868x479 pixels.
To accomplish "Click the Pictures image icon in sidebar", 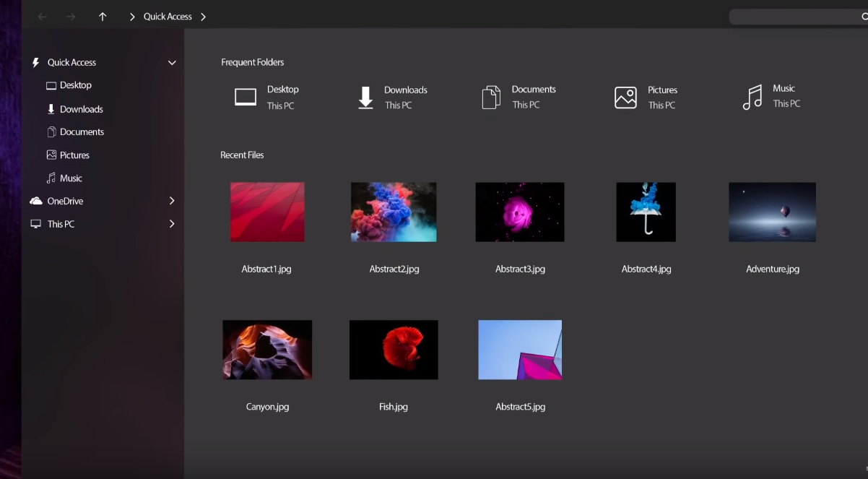I will coord(51,155).
